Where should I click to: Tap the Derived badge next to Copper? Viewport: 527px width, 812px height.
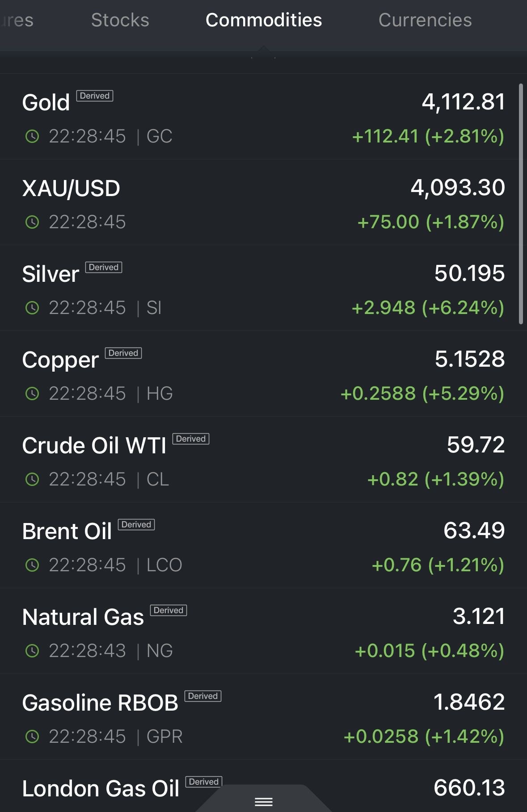click(123, 353)
